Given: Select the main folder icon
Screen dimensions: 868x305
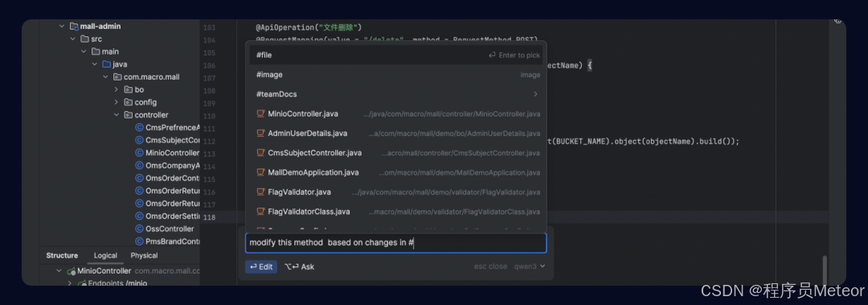Looking at the screenshot, I should pos(96,52).
